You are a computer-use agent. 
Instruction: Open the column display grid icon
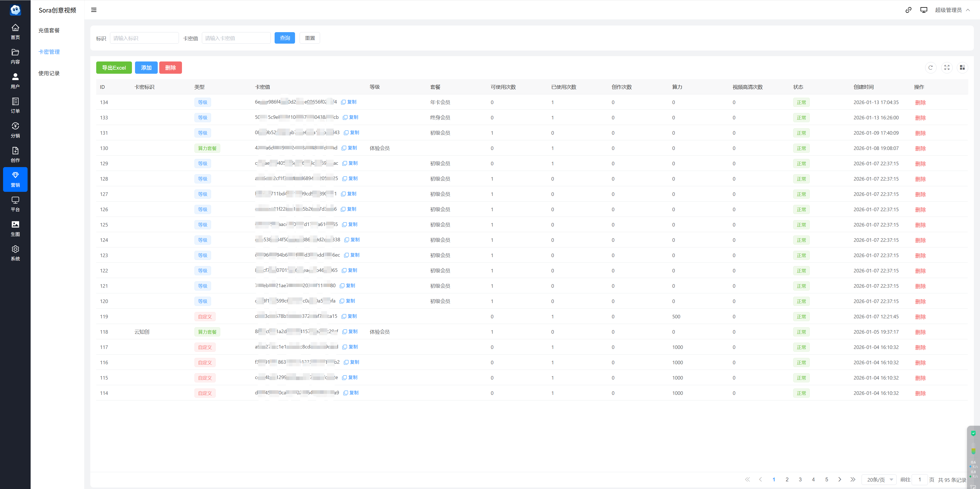point(962,68)
